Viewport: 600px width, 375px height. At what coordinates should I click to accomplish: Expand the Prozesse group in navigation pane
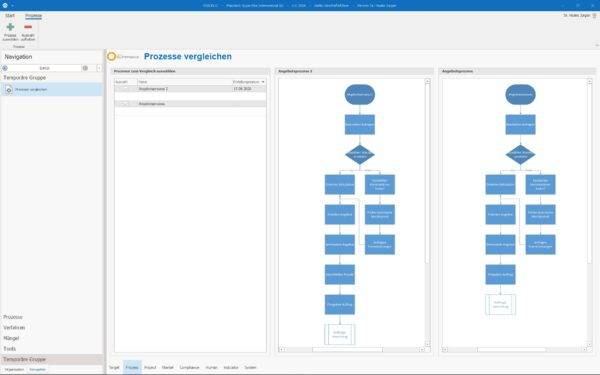click(x=13, y=317)
